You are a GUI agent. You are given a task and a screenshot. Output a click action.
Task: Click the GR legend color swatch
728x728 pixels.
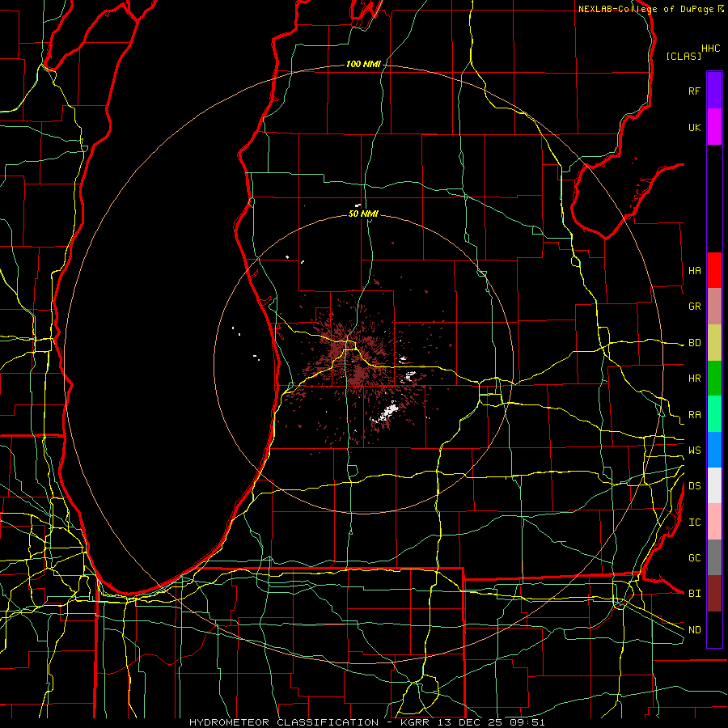coord(714,307)
